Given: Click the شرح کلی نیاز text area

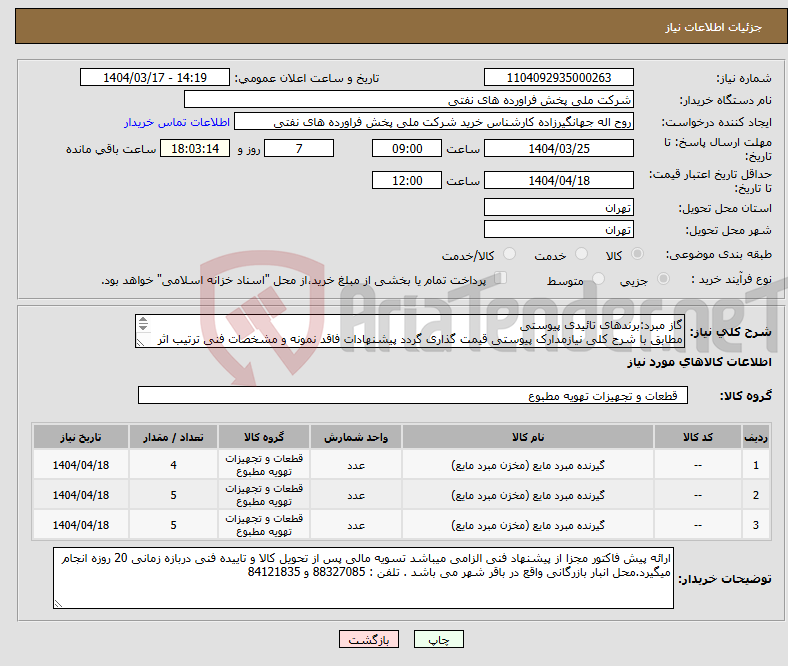Looking at the screenshot, I should (410, 331).
